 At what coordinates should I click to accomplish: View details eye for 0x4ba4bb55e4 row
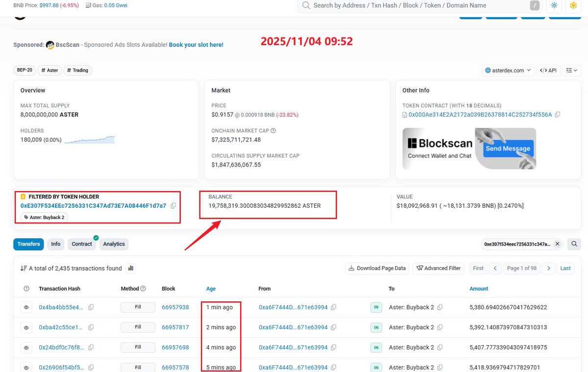coord(26,307)
